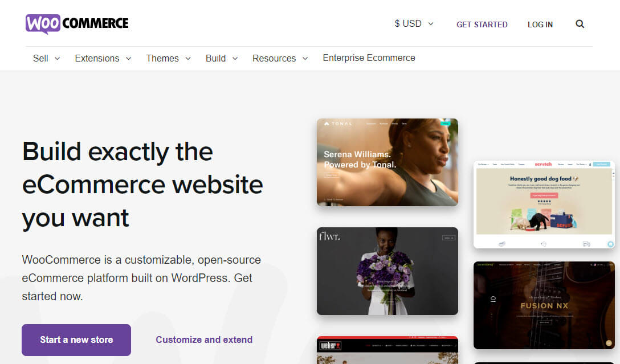Viewport: 620px width, 364px height.
Task: Open the search magnifier icon
Action: [580, 24]
